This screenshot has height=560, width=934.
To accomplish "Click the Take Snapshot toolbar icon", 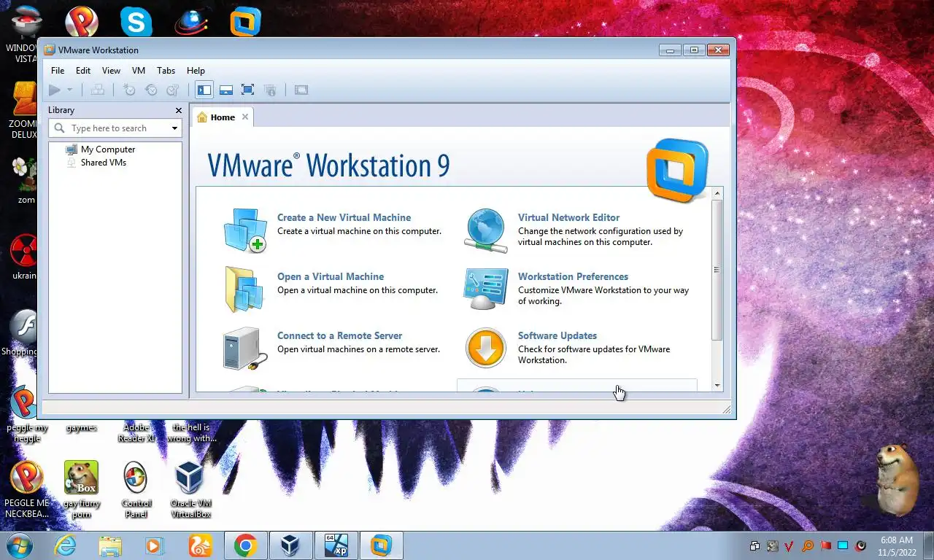I will tap(129, 90).
